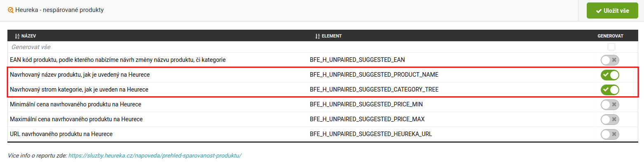Enable the SUGGESTED_PRICE_MIN toggle

pyautogui.click(x=610, y=105)
